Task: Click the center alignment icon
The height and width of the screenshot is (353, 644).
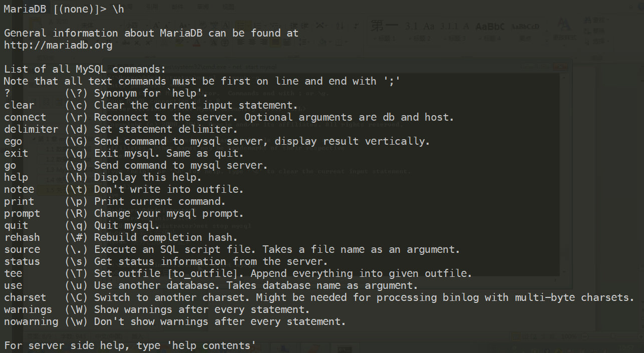Action: (252, 43)
